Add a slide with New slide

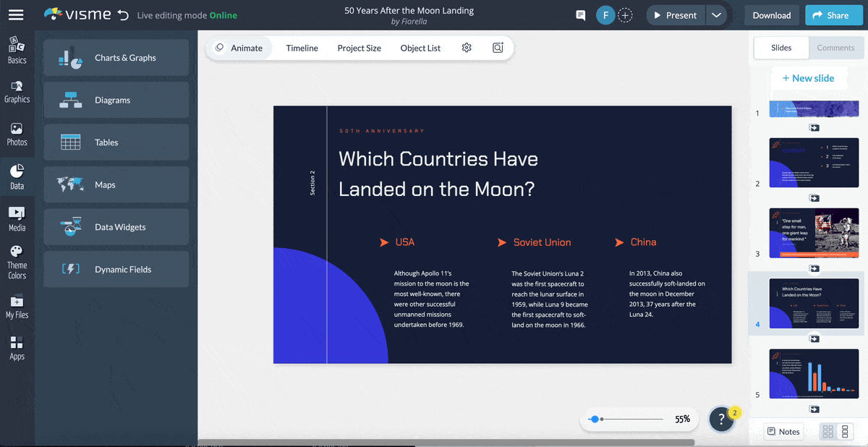[808, 78]
